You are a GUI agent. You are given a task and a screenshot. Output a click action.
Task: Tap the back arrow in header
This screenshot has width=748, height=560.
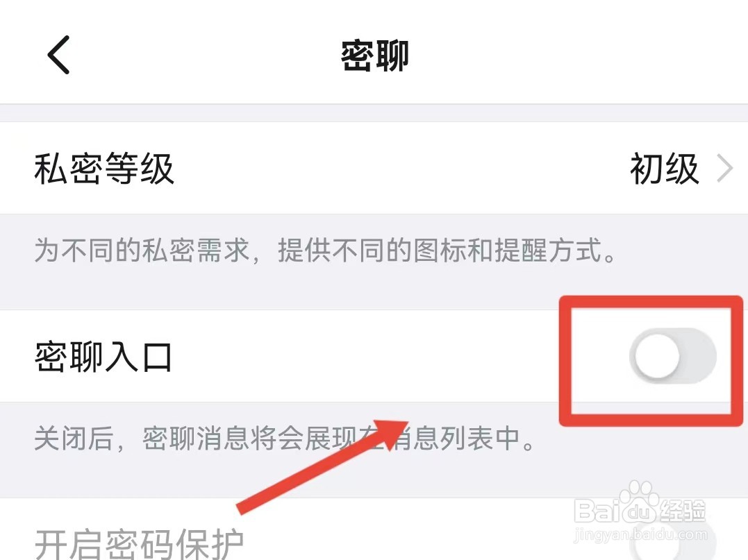58,55
